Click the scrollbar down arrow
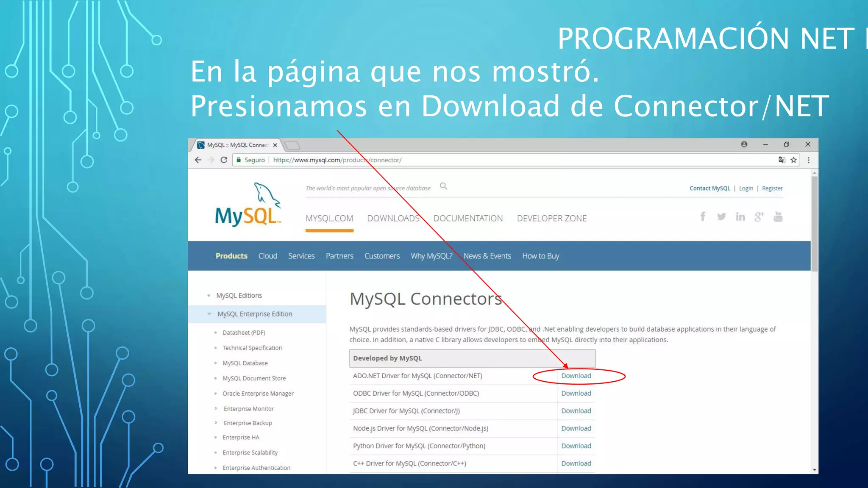868x488 pixels. click(814, 470)
